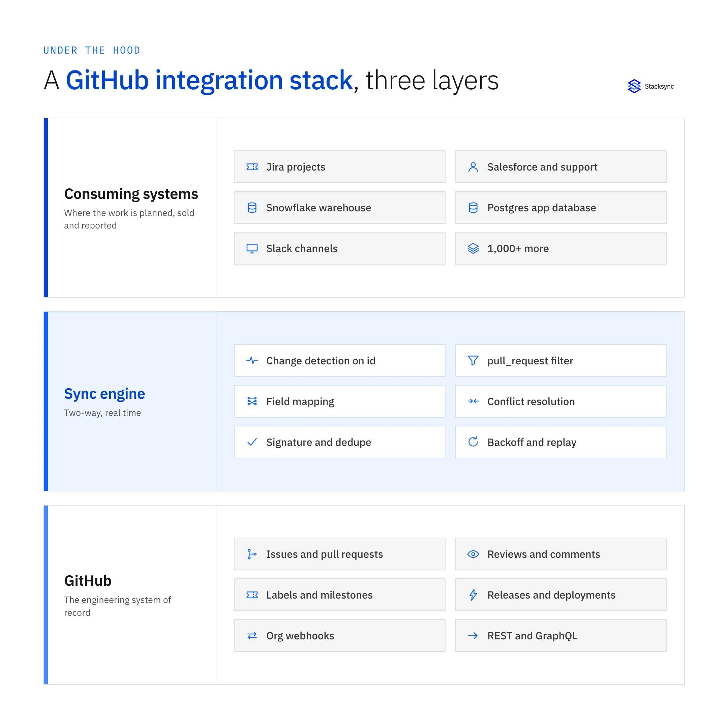728x728 pixels.
Task: Click the layers icon beside 1,000+ more
Action: pos(473,248)
